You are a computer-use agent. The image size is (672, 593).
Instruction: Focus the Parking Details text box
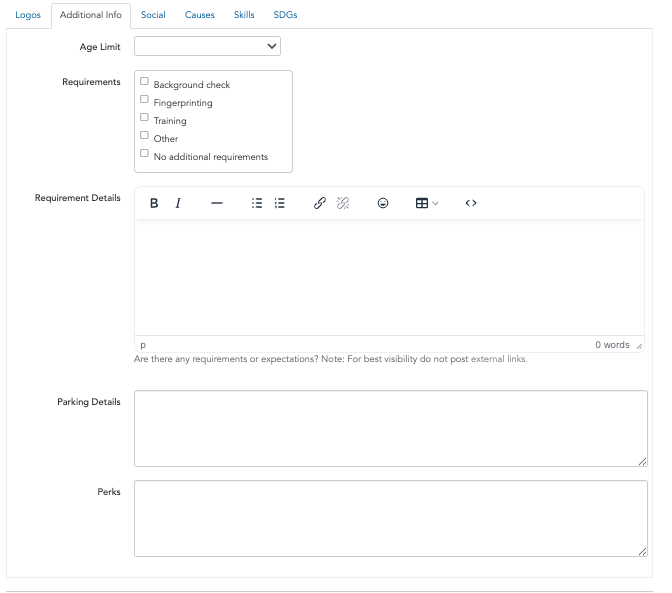[391, 428]
